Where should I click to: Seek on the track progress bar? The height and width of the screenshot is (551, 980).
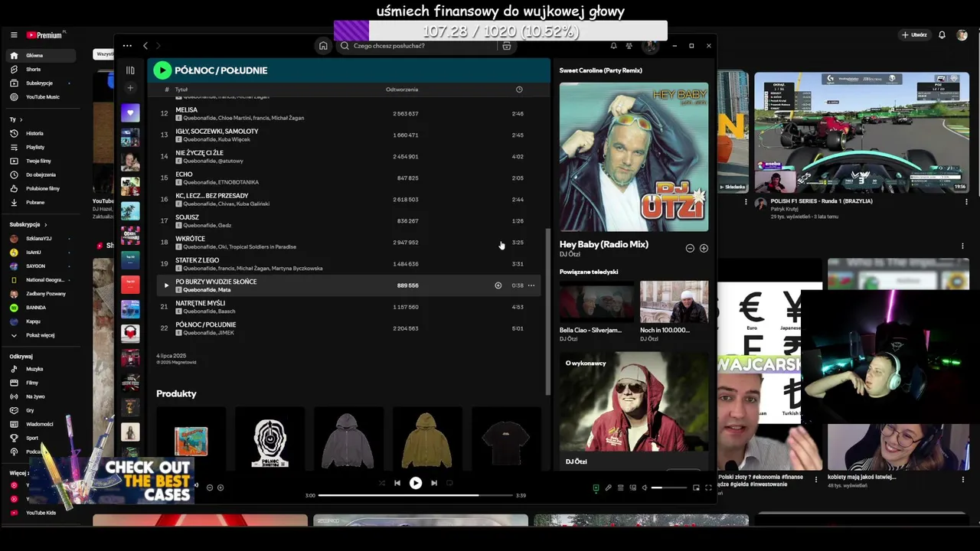[x=415, y=495]
